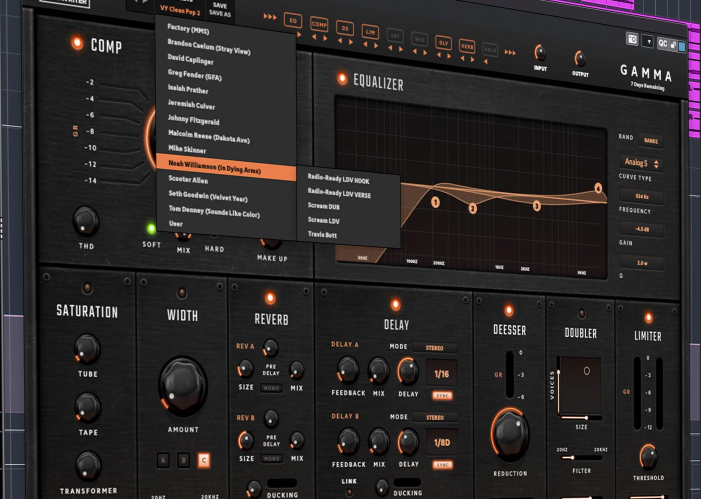Click the lock icon beside QC

coord(673,45)
